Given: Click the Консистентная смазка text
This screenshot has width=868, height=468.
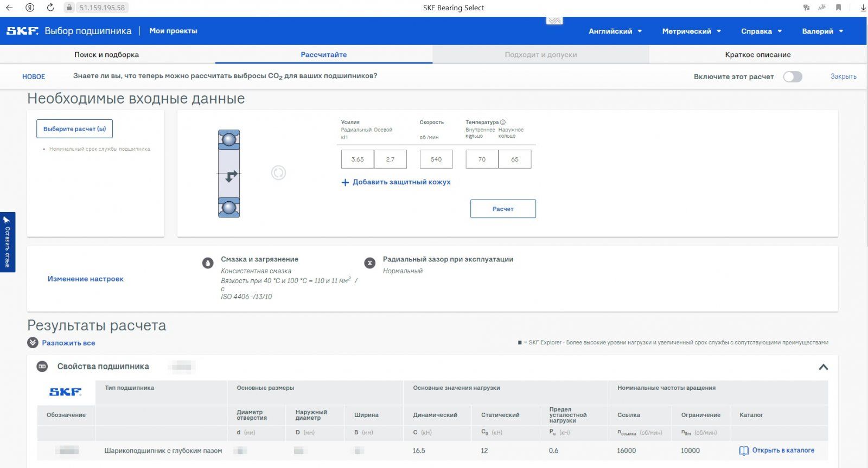Looking at the screenshot, I should coord(256,271).
